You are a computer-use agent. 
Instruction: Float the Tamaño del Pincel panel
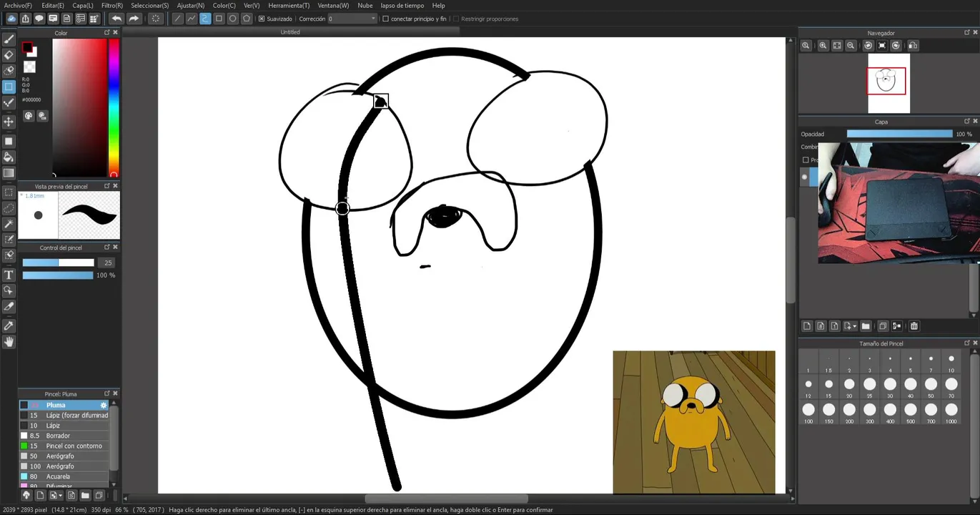[967, 343]
